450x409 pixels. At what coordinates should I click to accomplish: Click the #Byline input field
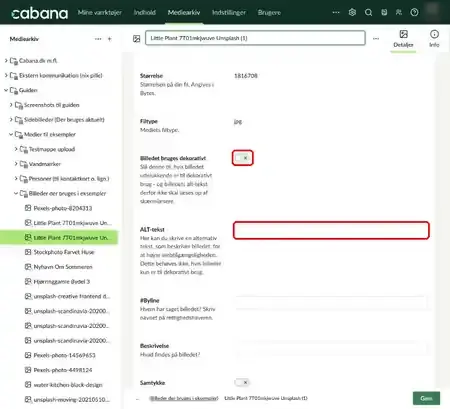coord(331,303)
